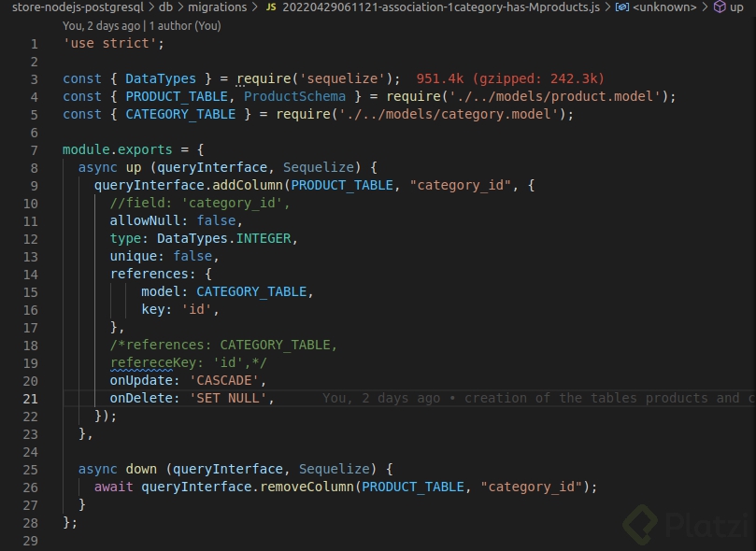This screenshot has height=551, width=756.
Task: Click 'references: {' on line 14
Action: click(161, 274)
